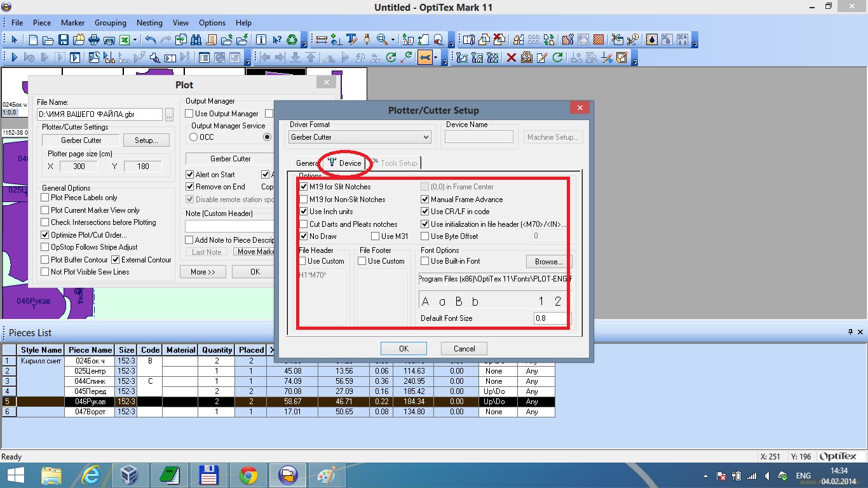Expand the Zoom tool dropdown arrow
The width and height of the screenshot is (868, 488).
pos(393,40)
